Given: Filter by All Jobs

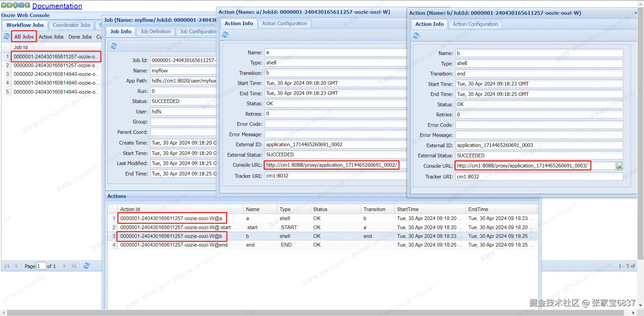Looking at the screenshot, I should [24, 37].
